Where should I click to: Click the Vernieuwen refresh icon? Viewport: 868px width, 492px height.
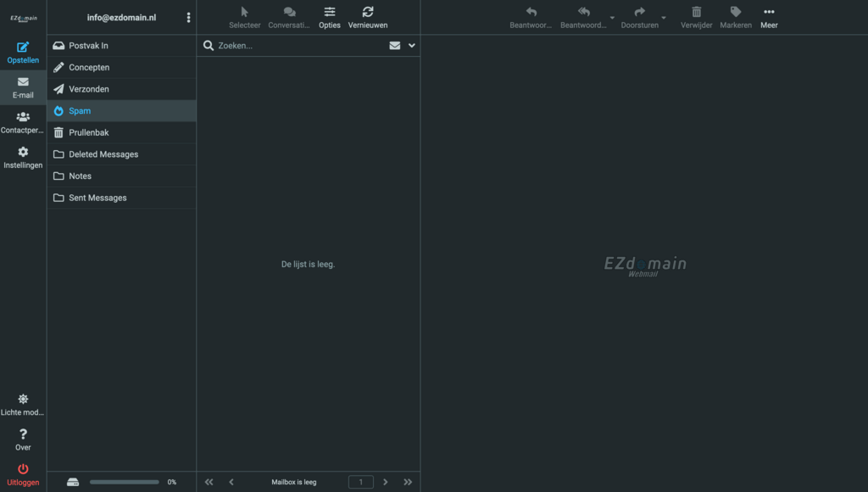[x=367, y=12]
